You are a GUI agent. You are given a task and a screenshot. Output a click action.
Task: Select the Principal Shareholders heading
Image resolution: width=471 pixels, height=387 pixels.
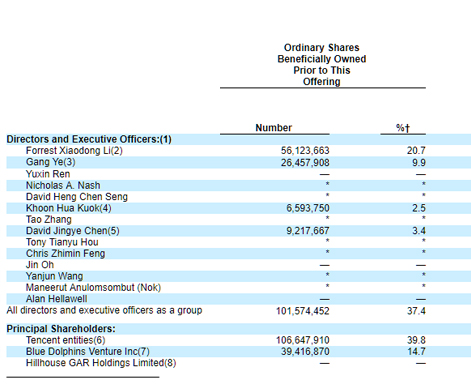click(x=61, y=329)
